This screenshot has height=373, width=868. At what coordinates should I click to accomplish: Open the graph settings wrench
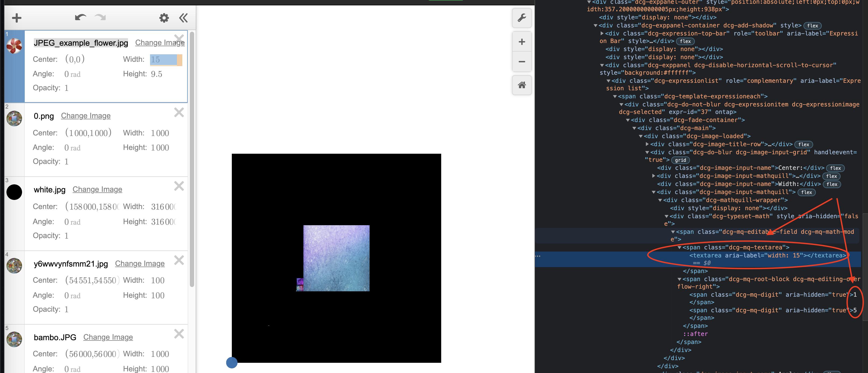tap(522, 18)
